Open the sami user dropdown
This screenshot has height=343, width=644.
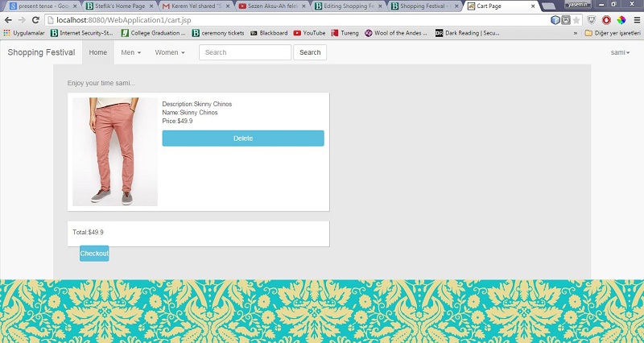(618, 52)
